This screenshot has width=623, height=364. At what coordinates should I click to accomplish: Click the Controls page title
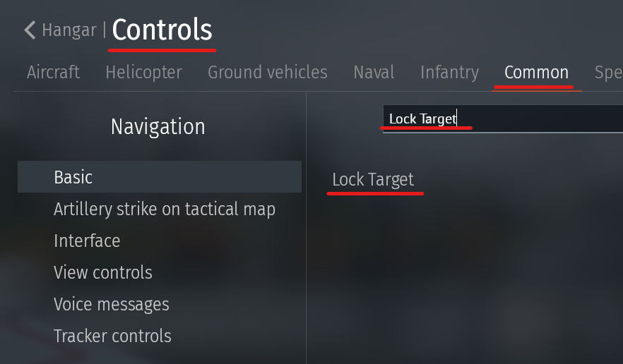162,30
